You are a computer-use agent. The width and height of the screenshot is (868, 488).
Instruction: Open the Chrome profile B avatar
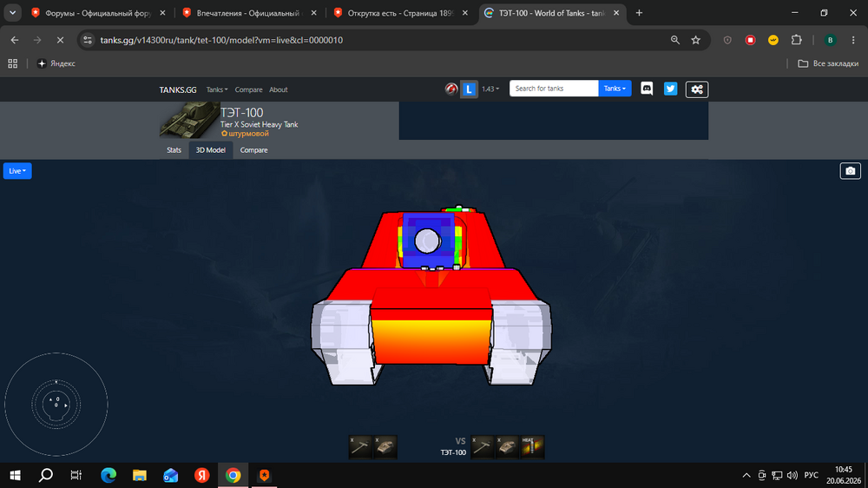(x=830, y=40)
